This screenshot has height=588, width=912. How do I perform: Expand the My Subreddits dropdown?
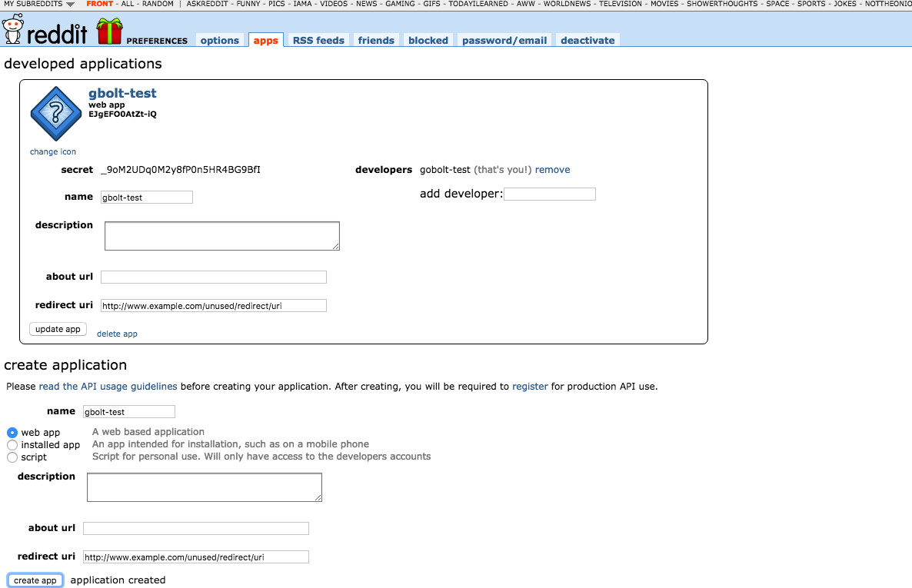pos(39,4)
